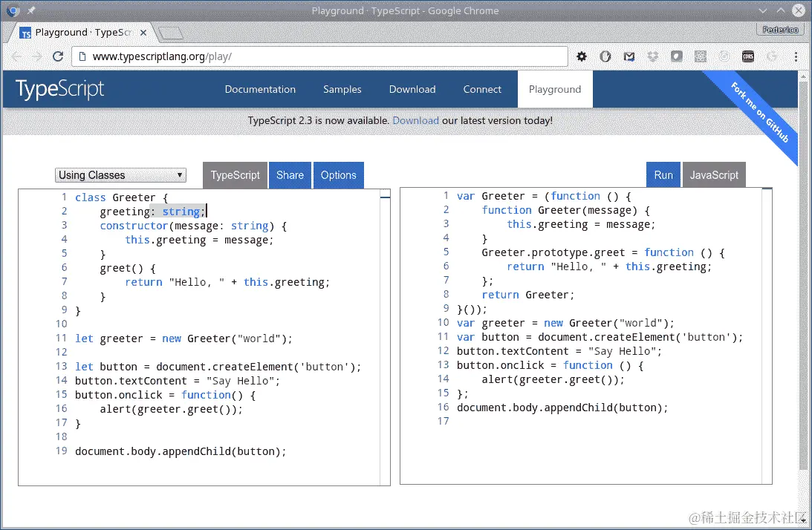Click the TypeScript editor vertical scrollbar
This screenshot has width=812, height=530.
pos(385,337)
